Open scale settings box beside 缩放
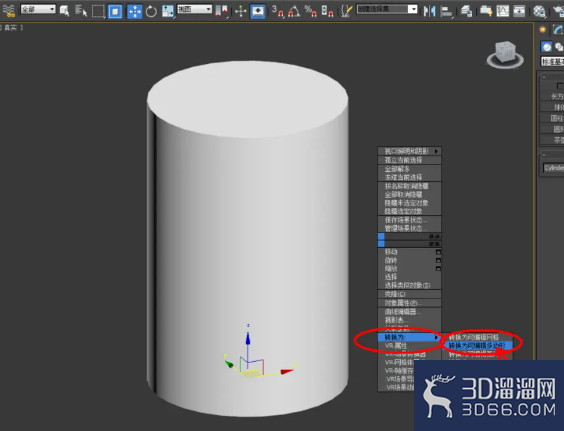The image size is (564, 431). (x=438, y=268)
